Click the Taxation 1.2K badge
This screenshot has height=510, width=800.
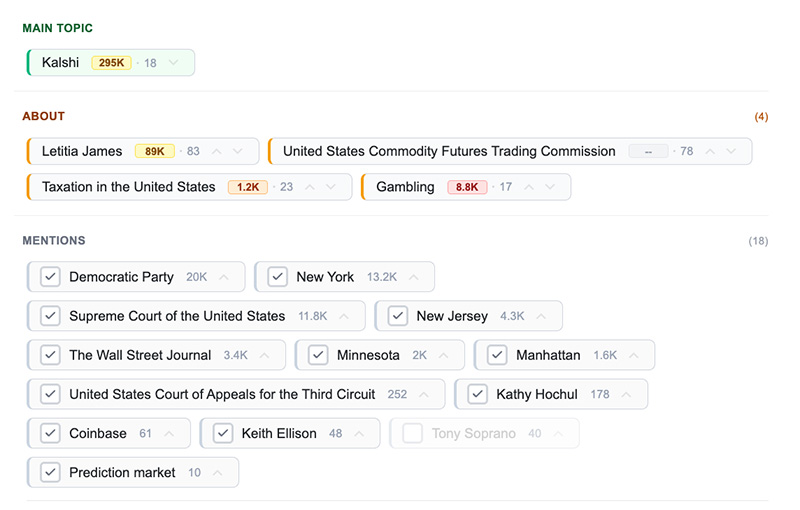point(248,187)
